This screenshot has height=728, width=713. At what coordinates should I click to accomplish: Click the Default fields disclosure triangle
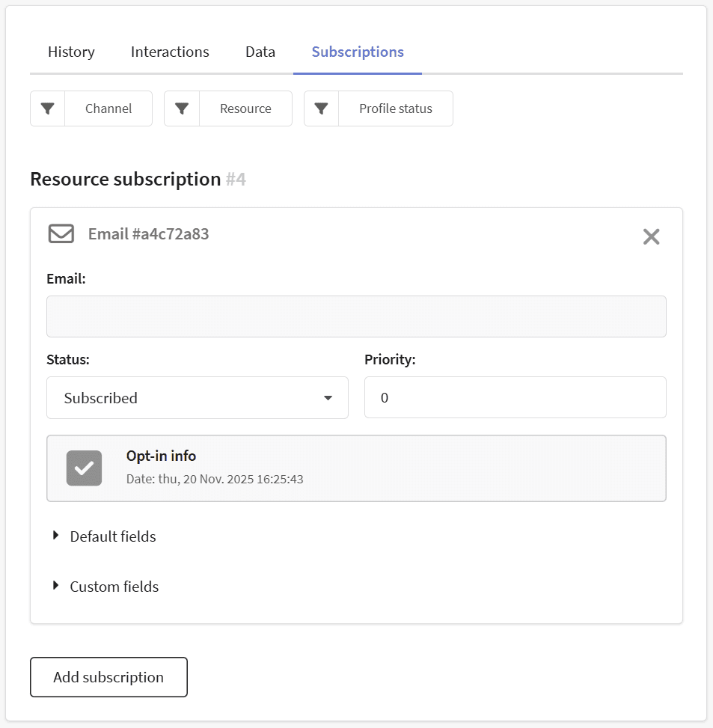tap(55, 535)
